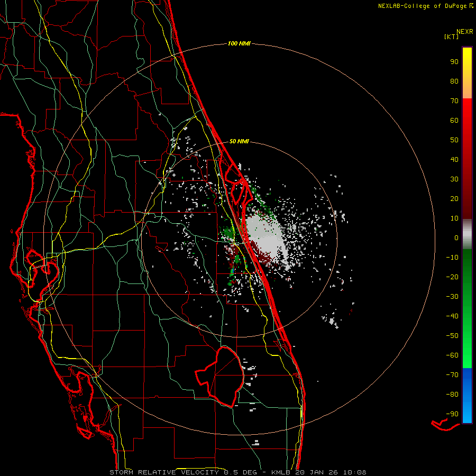
Task: Click the 60 knot scale label
Action: pos(454,120)
